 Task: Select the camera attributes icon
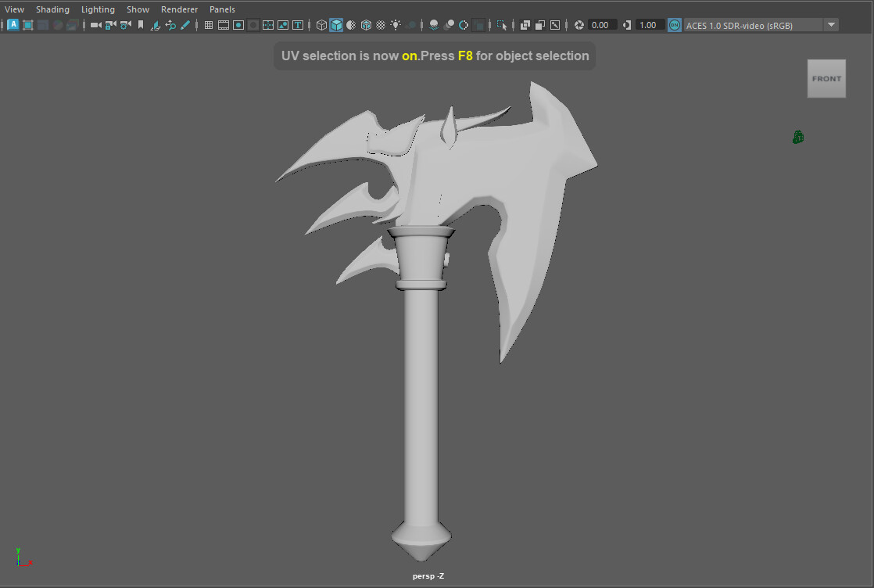coord(124,24)
